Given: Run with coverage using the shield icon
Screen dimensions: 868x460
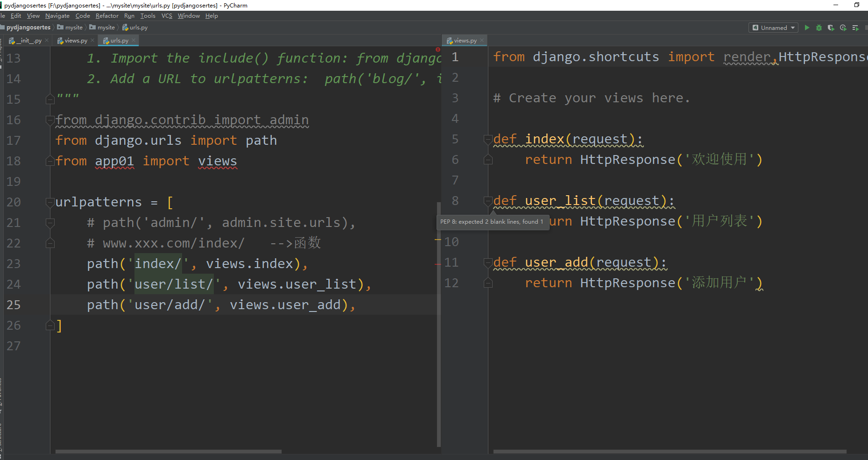Looking at the screenshot, I should point(831,28).
